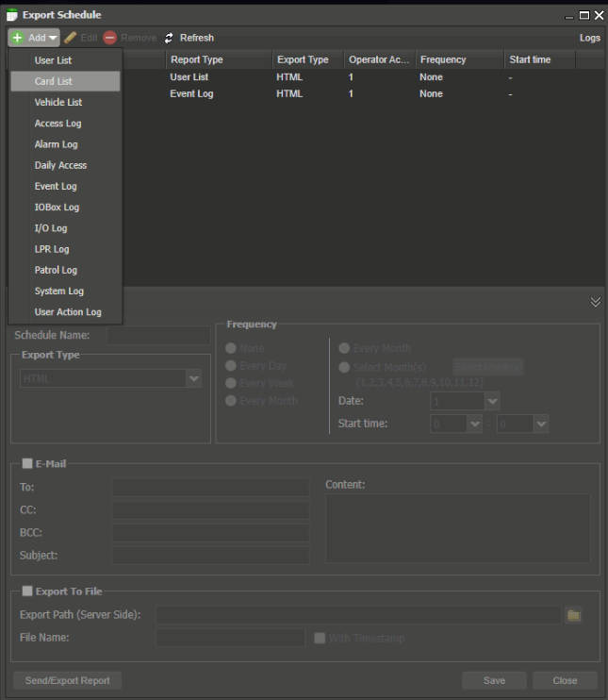
Task: Choose Card List from Add menu
Action: click(x=65, y=81)
